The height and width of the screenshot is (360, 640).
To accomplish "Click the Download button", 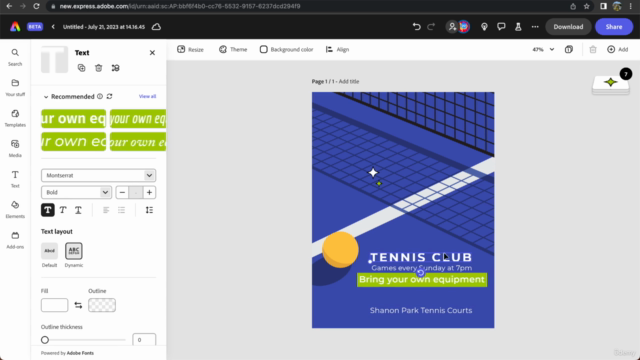I will point(568,27).
